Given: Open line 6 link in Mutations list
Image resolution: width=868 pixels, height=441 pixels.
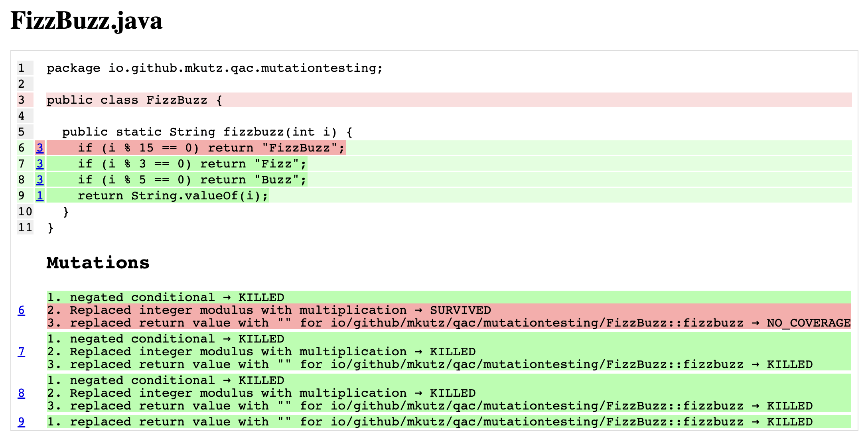Looking at the screenshot, I should coord(21,310).
